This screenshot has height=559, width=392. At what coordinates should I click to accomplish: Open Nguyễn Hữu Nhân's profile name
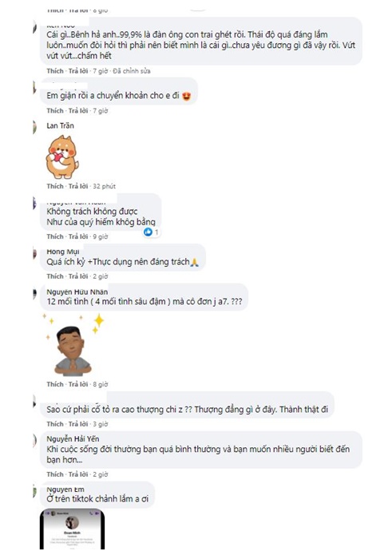[77, 292]
